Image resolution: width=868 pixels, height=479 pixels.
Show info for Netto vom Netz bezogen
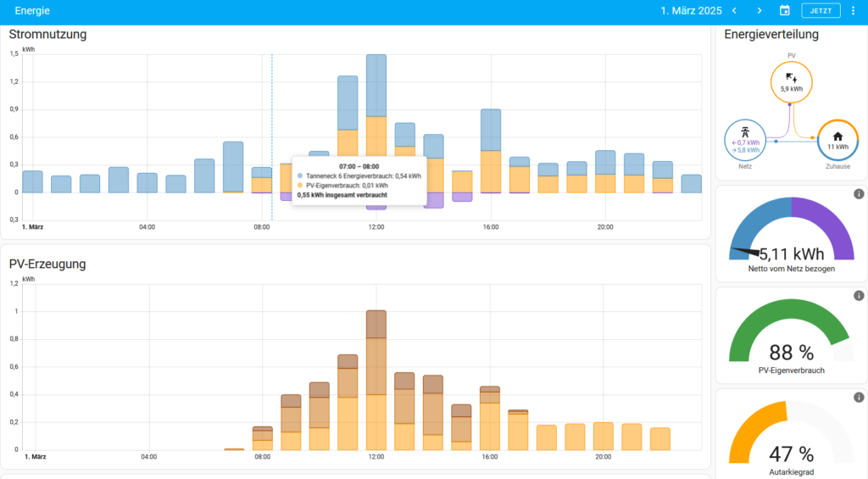(858, 194)
